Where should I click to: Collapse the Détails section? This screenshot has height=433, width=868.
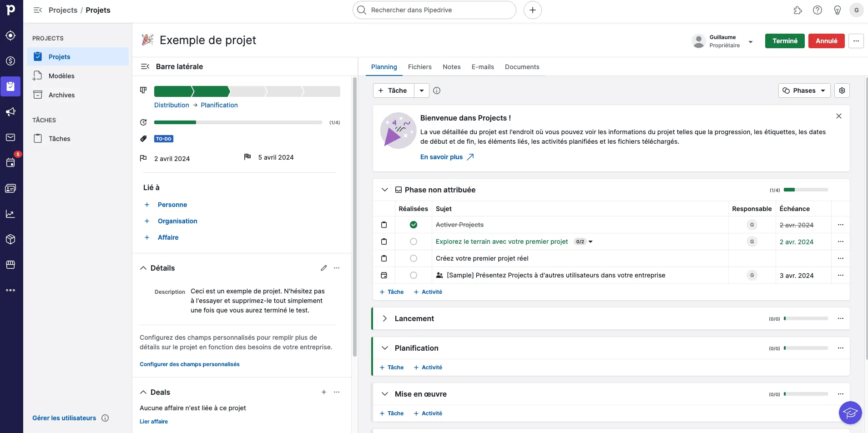(143, 268)
